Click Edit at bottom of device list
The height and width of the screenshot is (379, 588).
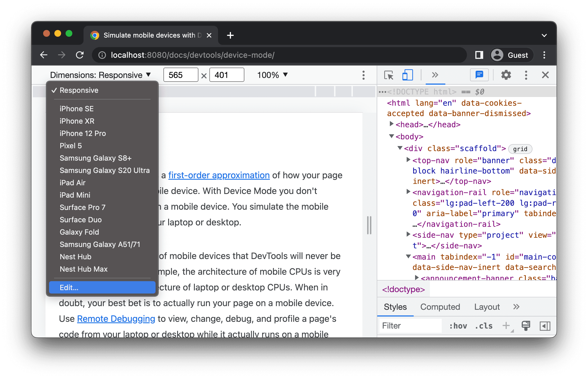(101, 288)
